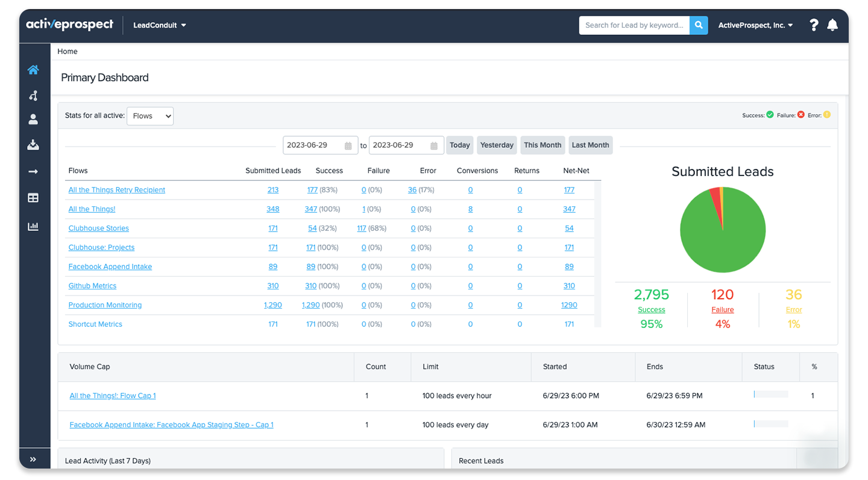
Task: Open the LeadConduit product dropdown
Action: coord(159,25)
